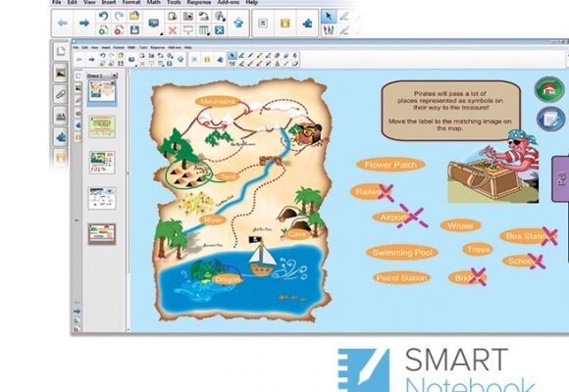Click the red X Delete icon in enlarged toolbar

tap(173, 30)
